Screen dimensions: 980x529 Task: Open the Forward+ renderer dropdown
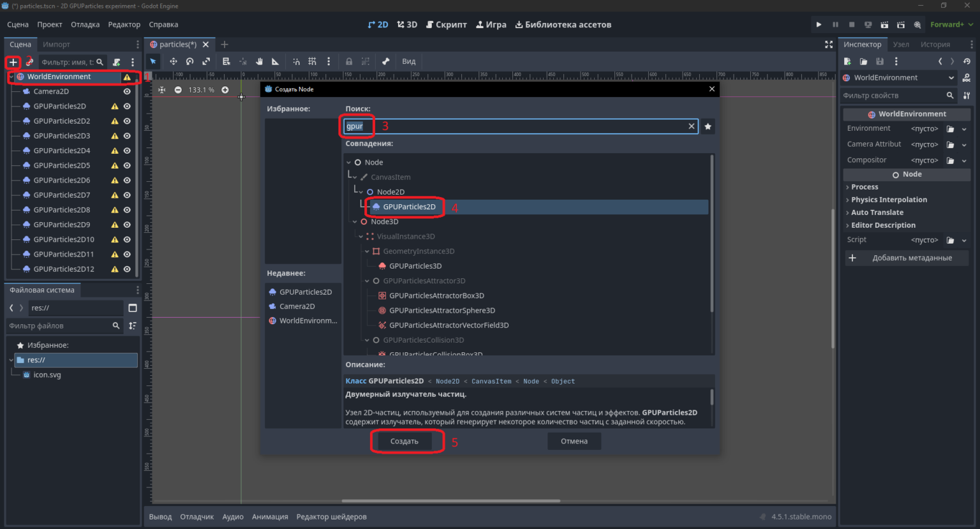point(951,25)
